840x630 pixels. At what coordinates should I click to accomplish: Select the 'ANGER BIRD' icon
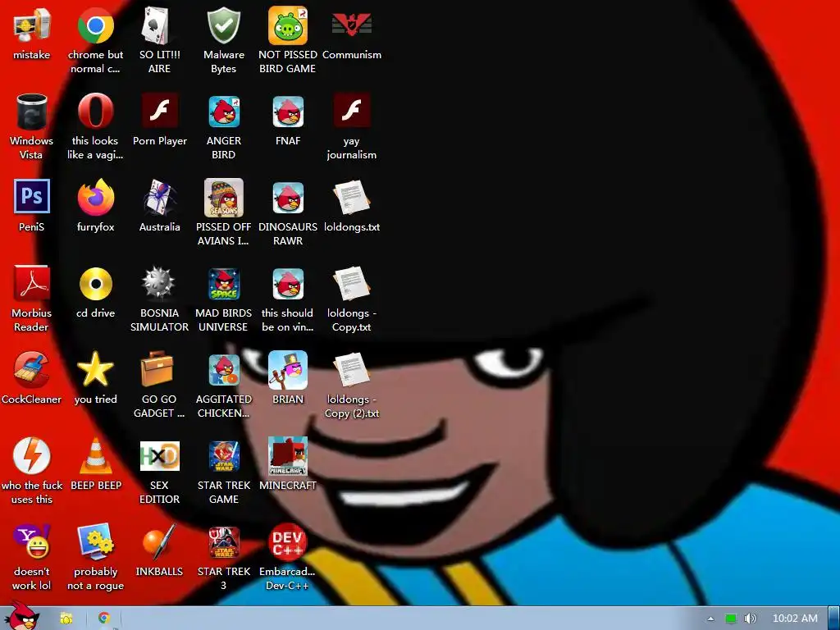pyautogui.click(x=223, y=112)
